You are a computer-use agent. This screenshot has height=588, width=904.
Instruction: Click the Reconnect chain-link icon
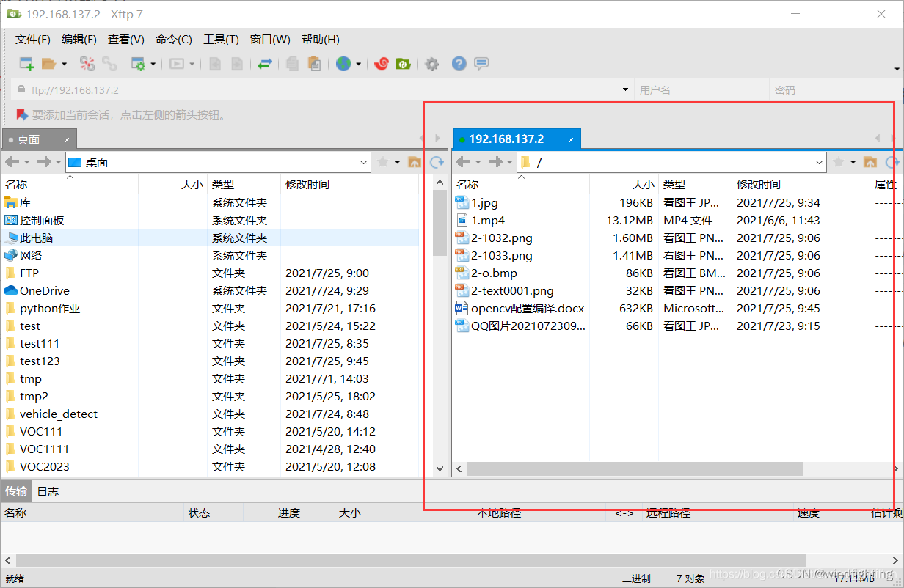click(x=109, y=64)
